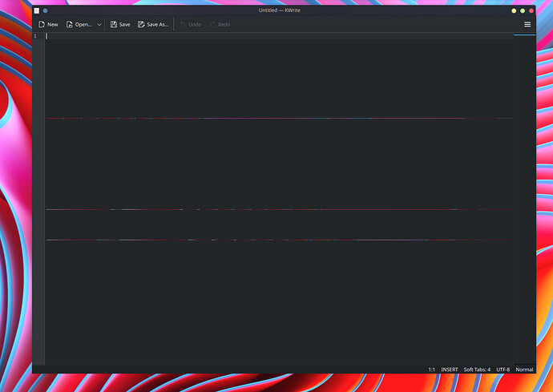Click the KWrite window icon in title bar
This screenshot has width=553, height=392.
pos(36,10)
